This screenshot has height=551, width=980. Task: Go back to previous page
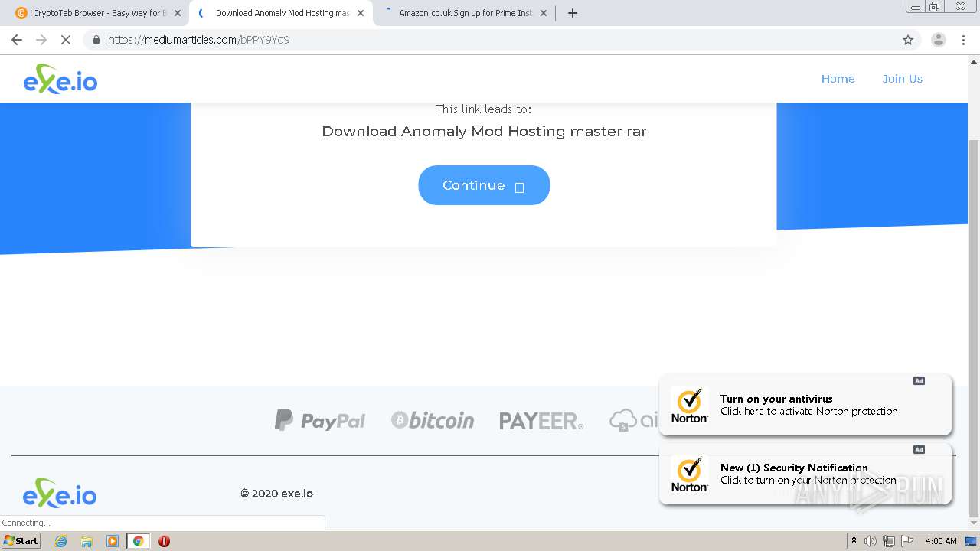pyautogui.click(x=17, y=40)
